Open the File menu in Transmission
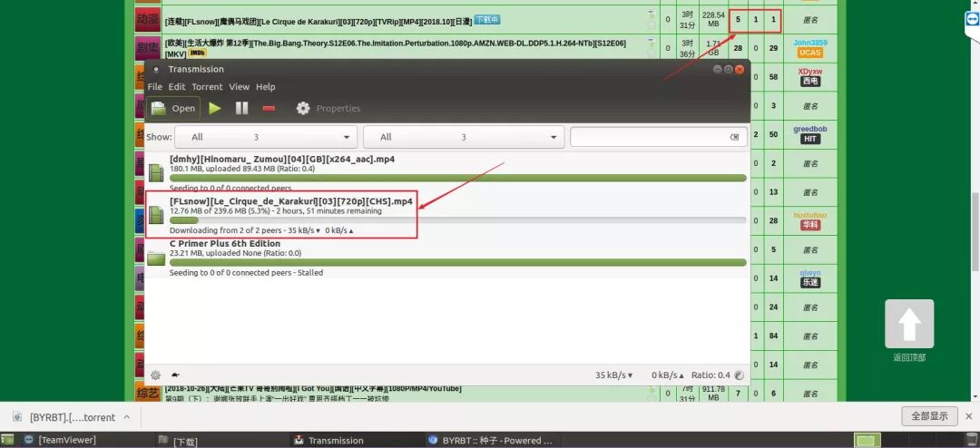 (155, 87)
